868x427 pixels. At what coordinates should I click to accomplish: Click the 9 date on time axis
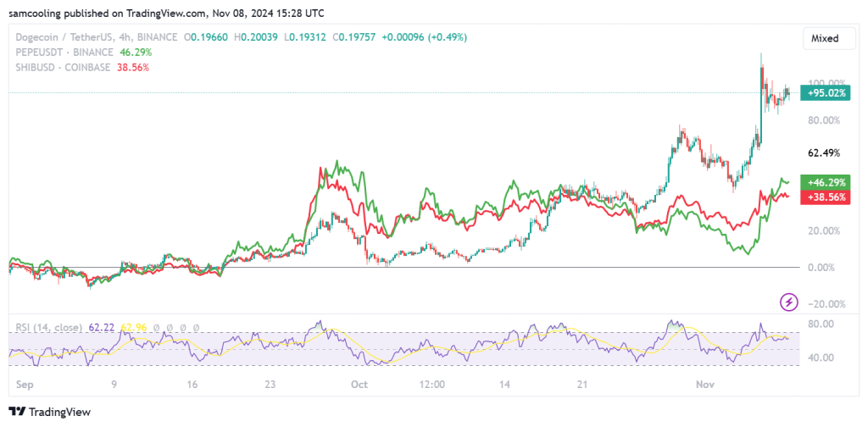tap(114, 383)
